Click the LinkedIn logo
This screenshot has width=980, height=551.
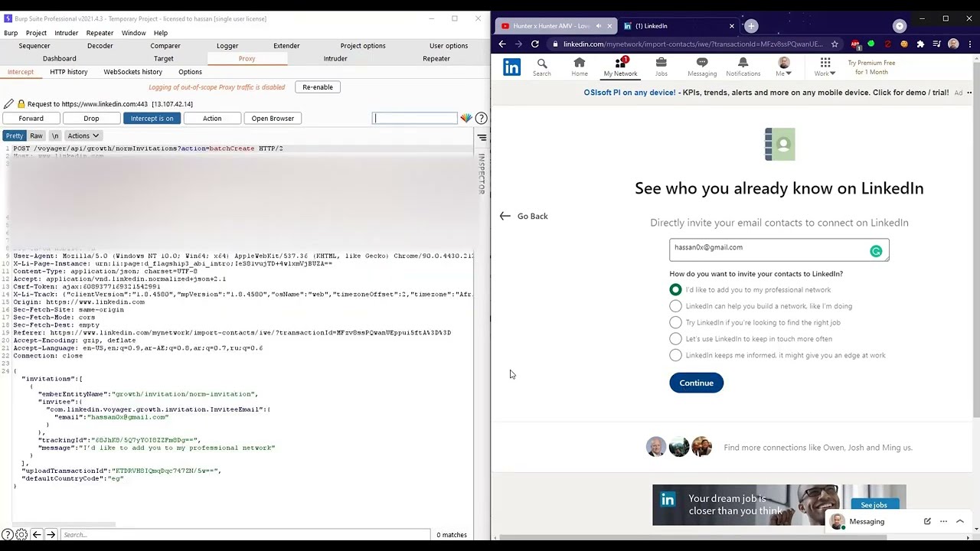click(511, 67)
